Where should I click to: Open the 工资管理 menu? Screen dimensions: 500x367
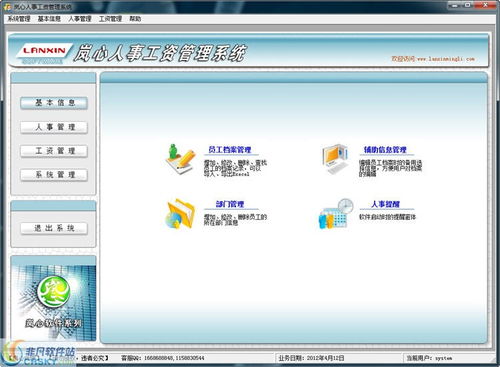click(110, 19)
